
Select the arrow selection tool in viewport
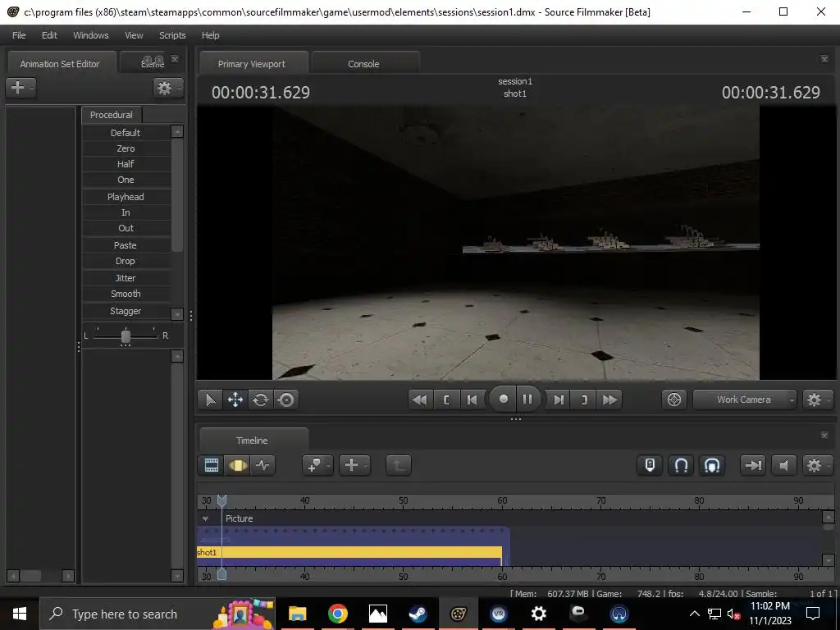[x=210, y=399]
